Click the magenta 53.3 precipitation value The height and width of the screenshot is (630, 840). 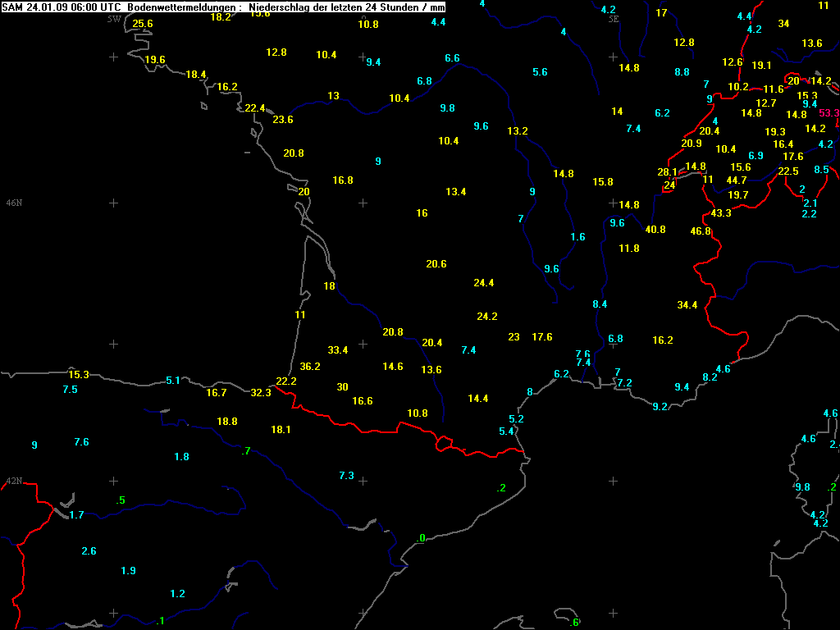829,113
